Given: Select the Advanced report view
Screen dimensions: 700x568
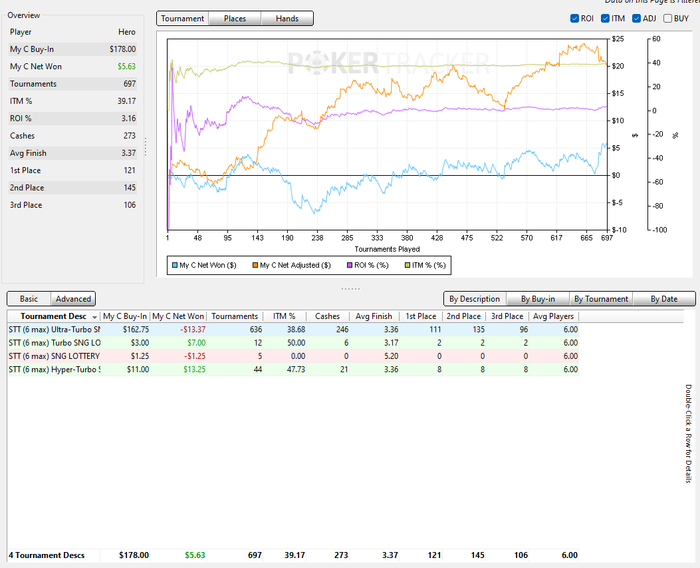Looking at the screenshot, I should tap(73, 299).
